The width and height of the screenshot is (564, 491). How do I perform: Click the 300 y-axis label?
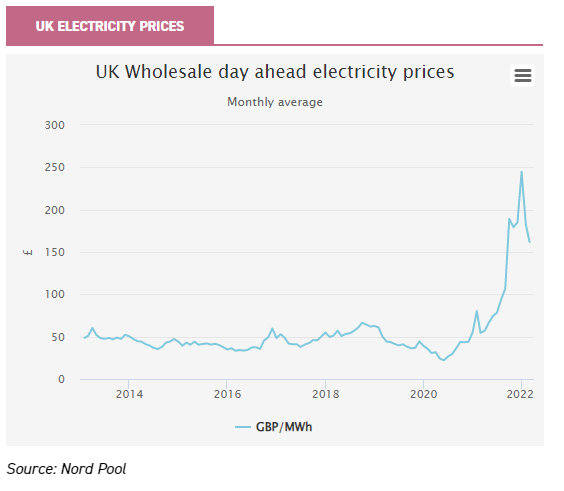point(55,125)
